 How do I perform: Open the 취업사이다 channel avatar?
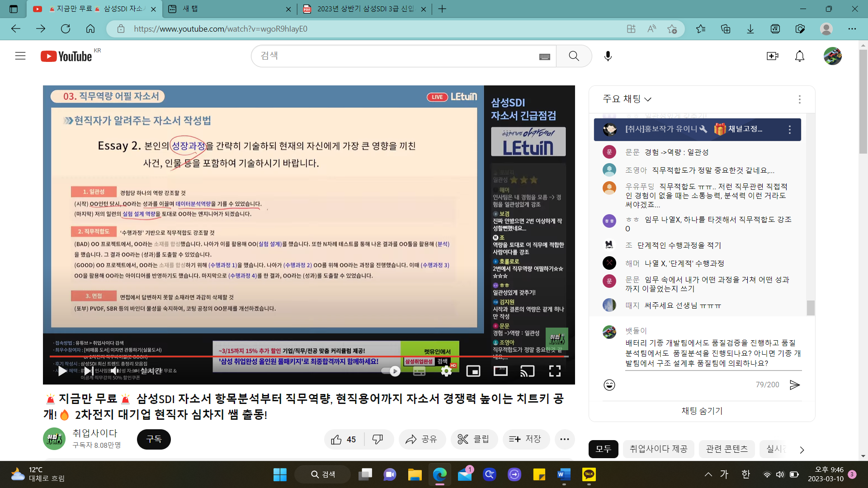[54, 439]
